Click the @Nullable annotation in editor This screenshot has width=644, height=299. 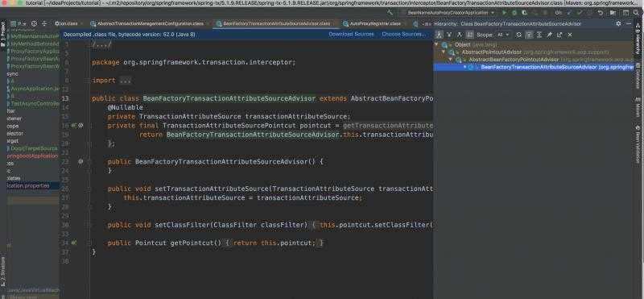[x=126, y=108]
